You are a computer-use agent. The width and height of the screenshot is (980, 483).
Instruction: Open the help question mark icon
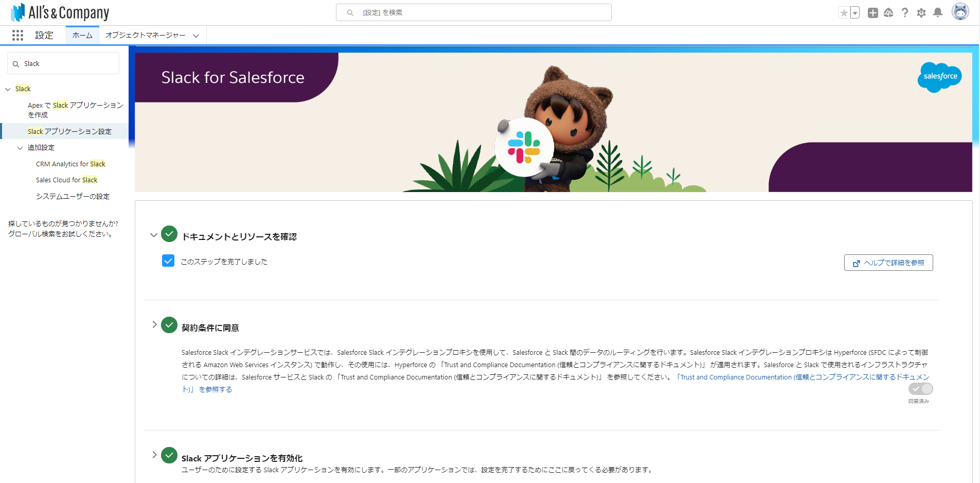click(x=905, y=13)
